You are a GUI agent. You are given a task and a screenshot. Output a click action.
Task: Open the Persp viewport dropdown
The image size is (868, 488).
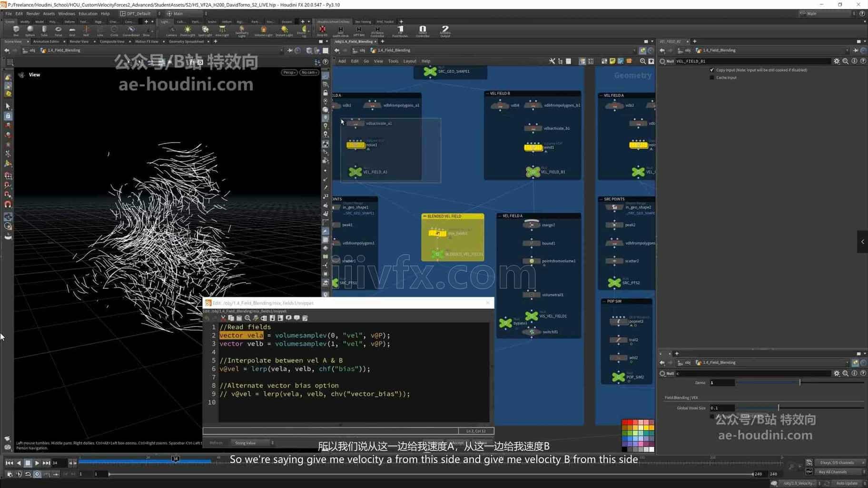(289, 73)
